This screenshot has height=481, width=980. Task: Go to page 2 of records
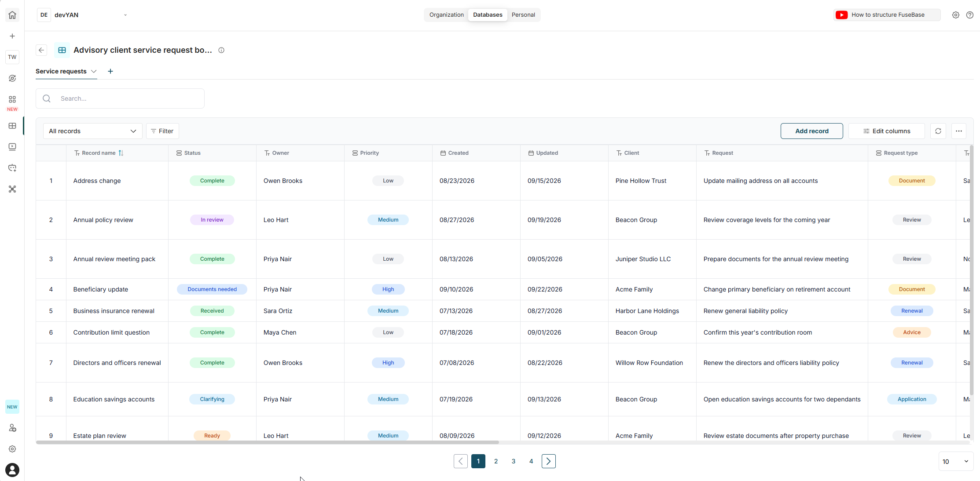[x=496, y=461]
